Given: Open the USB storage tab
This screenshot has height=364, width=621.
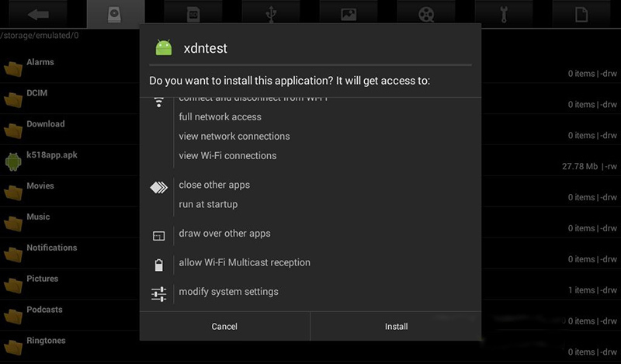Looking at the screenshot, I should click(271, 14).
